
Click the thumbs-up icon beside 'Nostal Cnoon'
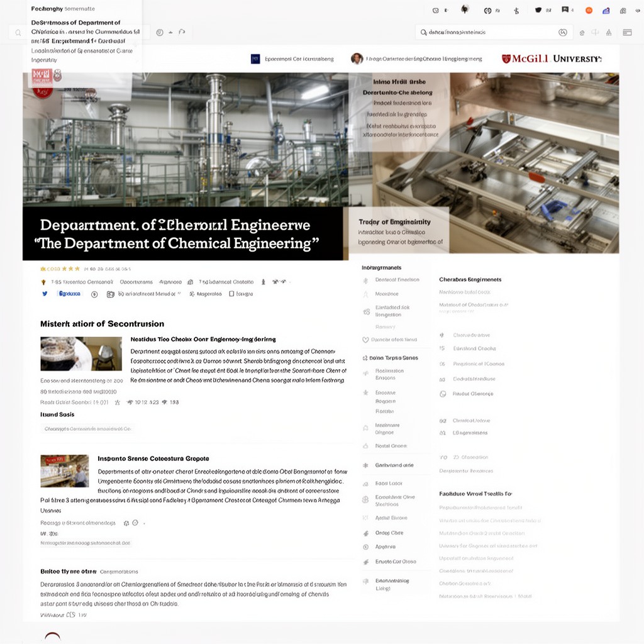(365, 446)
